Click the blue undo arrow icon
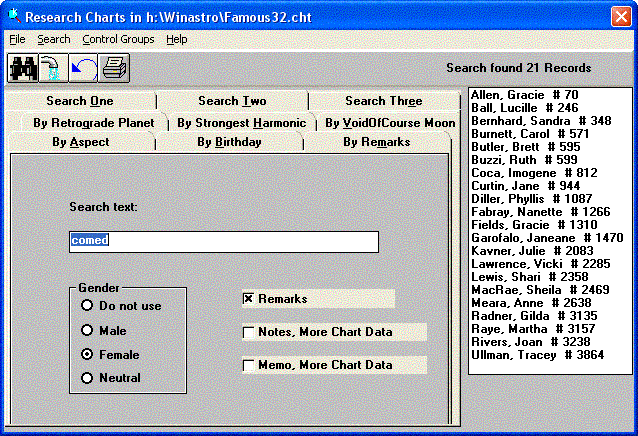638x436 pixels. click(82, 68)
